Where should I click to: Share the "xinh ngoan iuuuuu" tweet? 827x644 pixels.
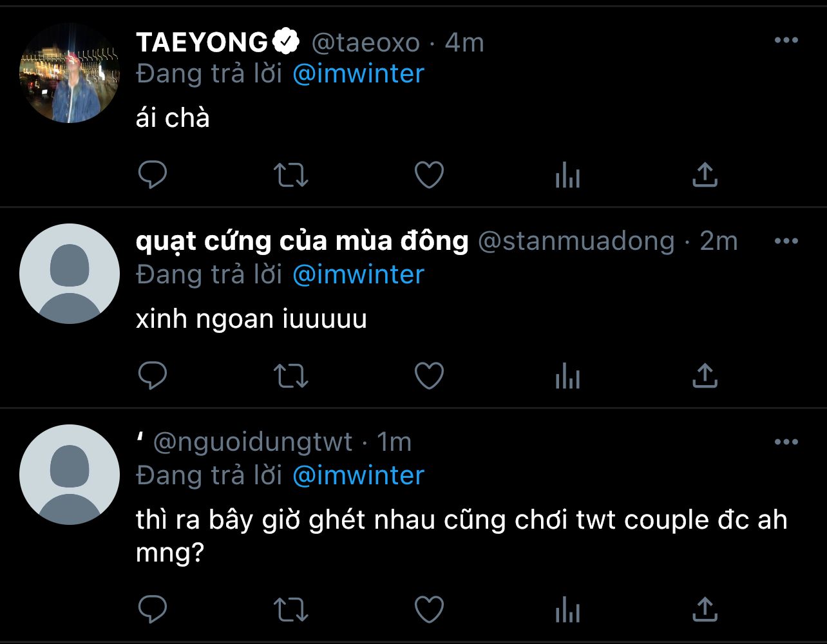[x=705, y=375]
